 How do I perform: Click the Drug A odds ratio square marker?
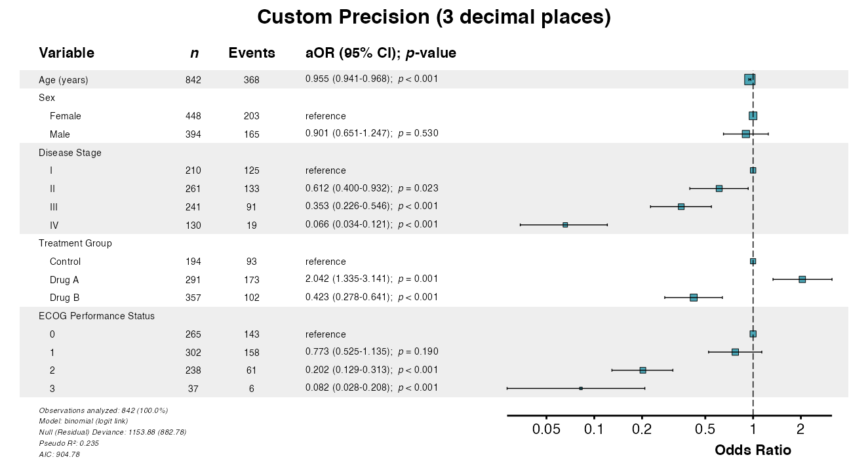[x=802, y=279]
